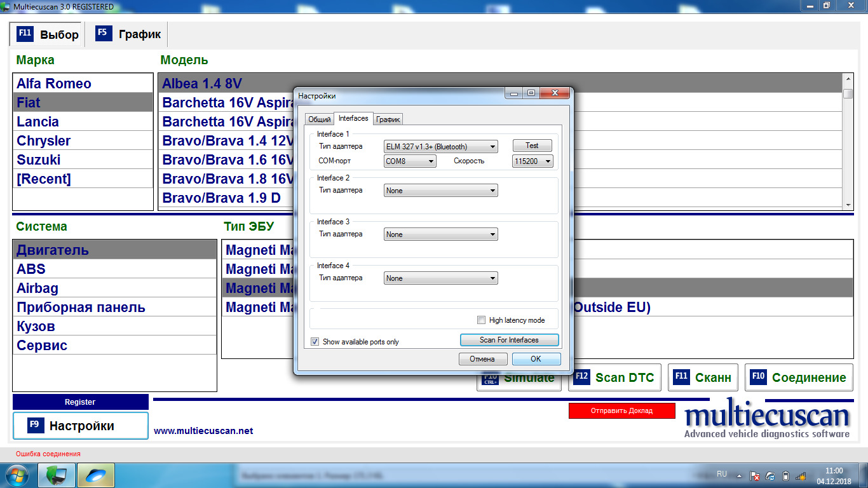Click the model list scrollbar down arrow
The width and height of the screenshot is (868, 488).
click(x=848, y=205)
